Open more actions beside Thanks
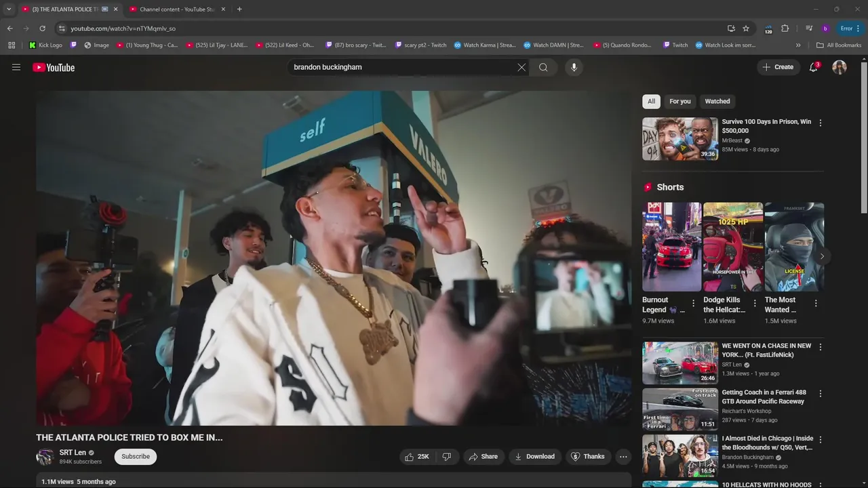Viewport: 868px width, 488px height. [x=623, y=457]
